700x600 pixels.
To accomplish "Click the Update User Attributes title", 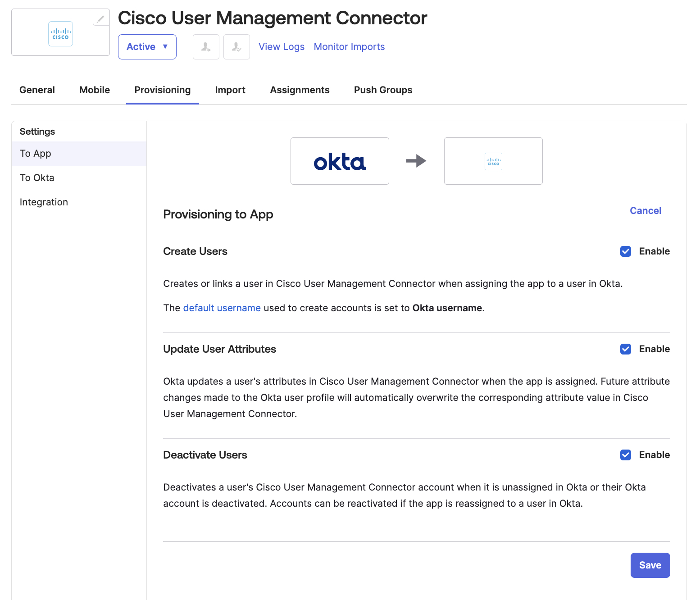I will (219, 349).
